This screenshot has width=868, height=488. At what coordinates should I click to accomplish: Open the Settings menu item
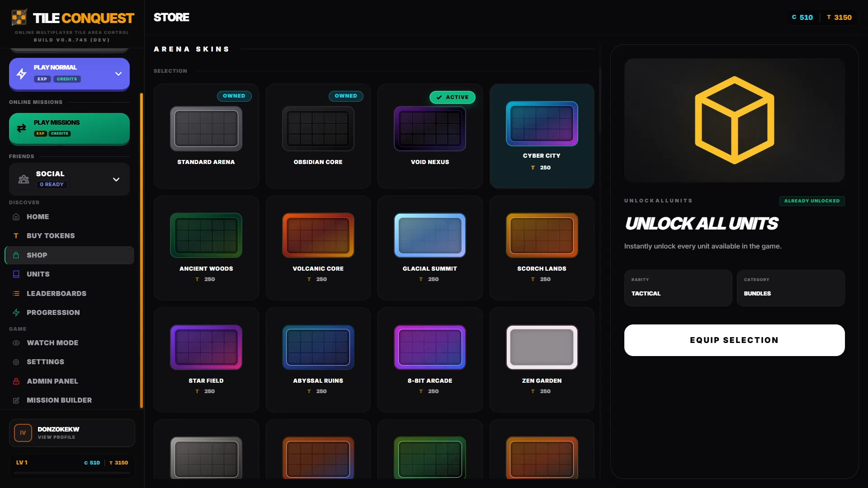click(70, 362)
